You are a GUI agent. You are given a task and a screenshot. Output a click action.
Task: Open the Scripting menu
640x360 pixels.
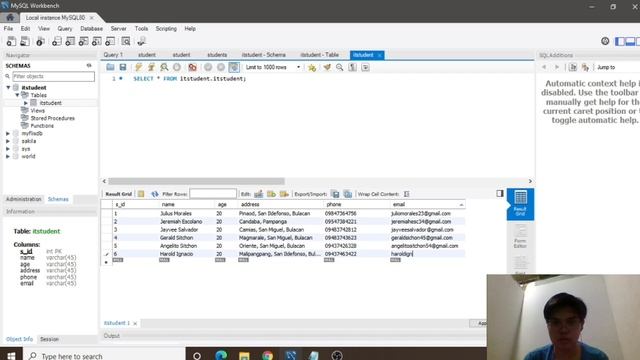(x=166, y=29)
